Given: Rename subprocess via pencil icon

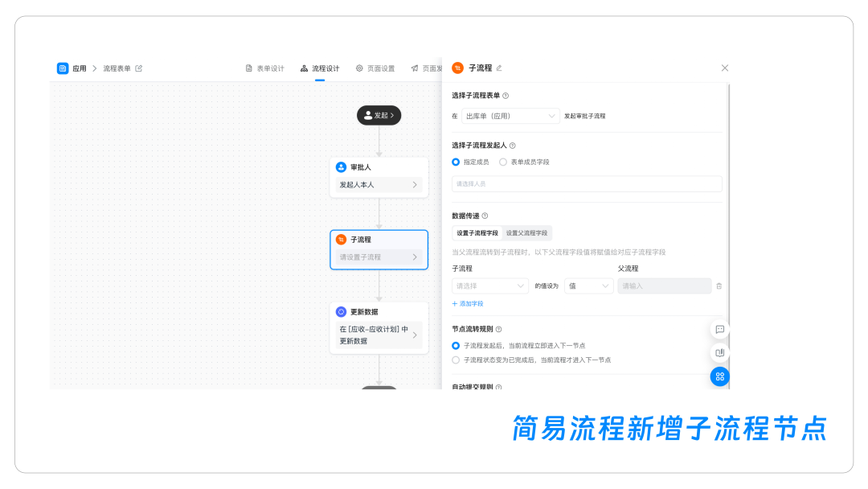Looking at the screenshot, I should 499,68.
